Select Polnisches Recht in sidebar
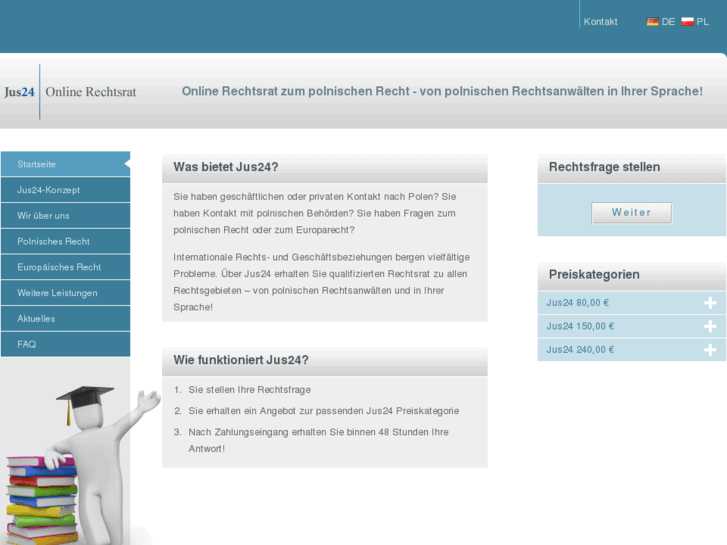The width and height of the screenshot is (727, 545). pyautogui.click(x=65, y=241)
